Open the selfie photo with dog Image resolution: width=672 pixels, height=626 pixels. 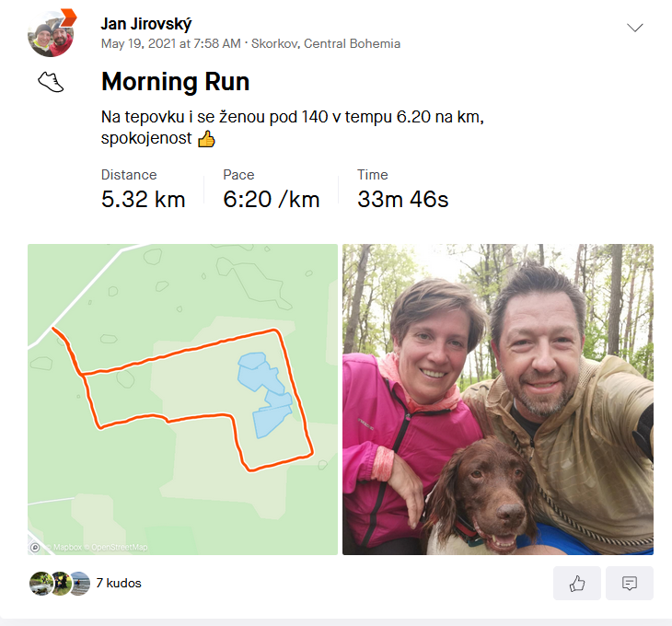498,400
